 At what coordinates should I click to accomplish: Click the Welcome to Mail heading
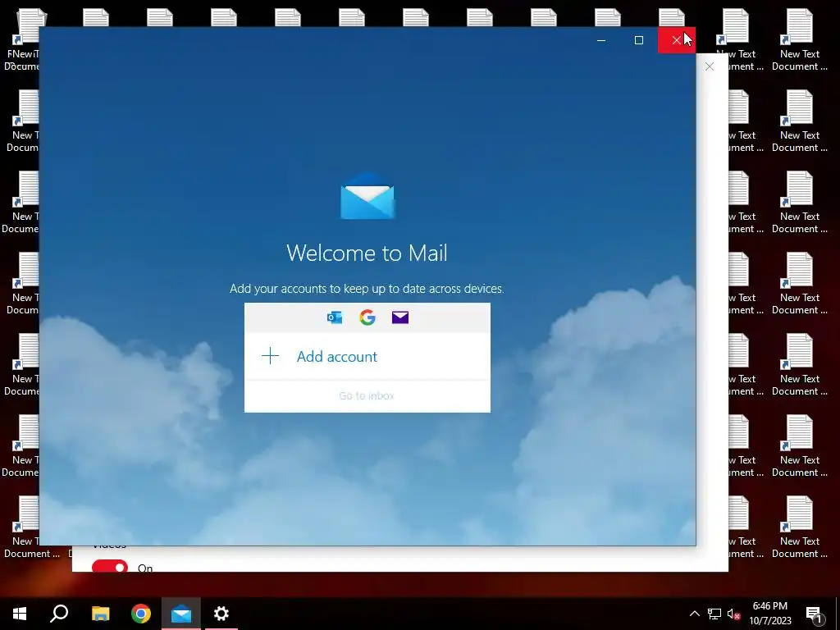click(367, 253)
